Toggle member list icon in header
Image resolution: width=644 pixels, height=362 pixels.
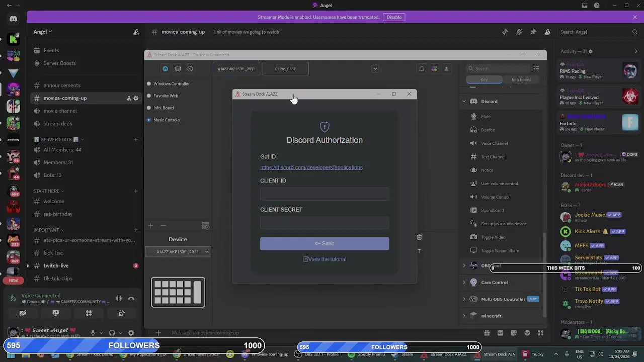[547, 32]
